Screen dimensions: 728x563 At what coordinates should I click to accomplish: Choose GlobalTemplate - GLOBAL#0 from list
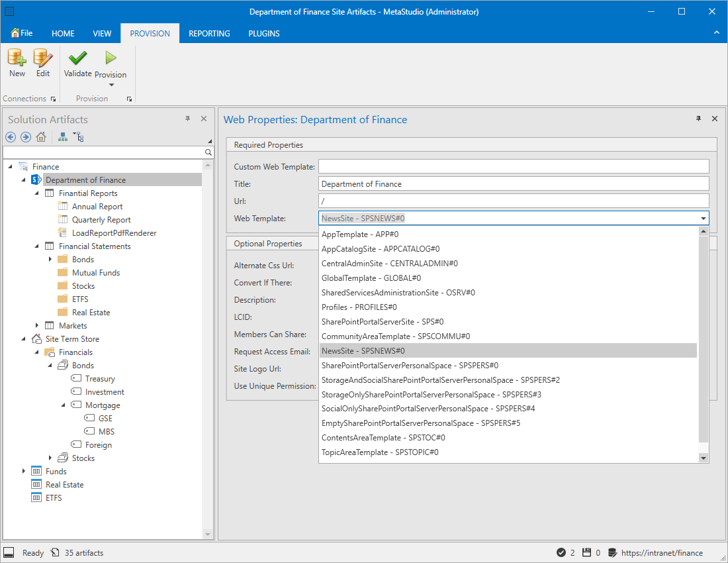371,278
